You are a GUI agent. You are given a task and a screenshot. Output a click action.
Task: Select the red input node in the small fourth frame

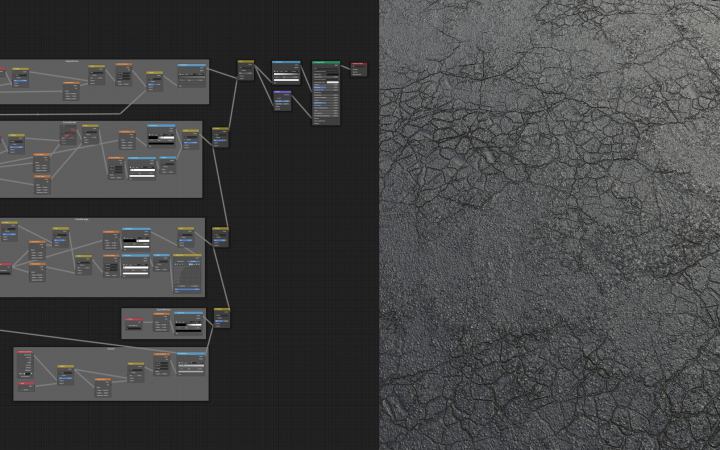(134, 320)
